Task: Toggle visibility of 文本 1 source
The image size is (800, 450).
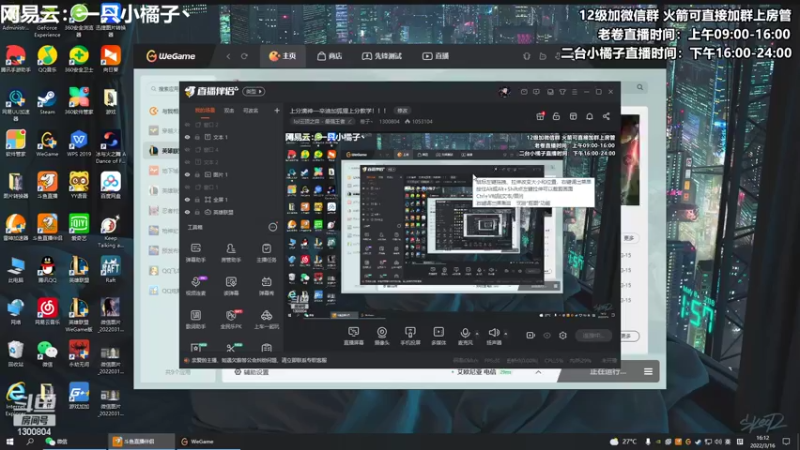Action: 187,137
